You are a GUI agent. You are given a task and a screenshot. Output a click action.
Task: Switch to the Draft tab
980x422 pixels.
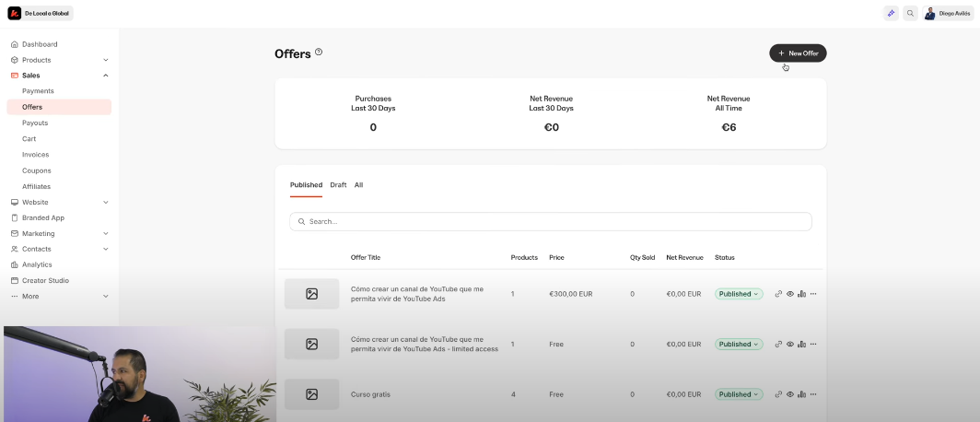click(x=338, y=185)
